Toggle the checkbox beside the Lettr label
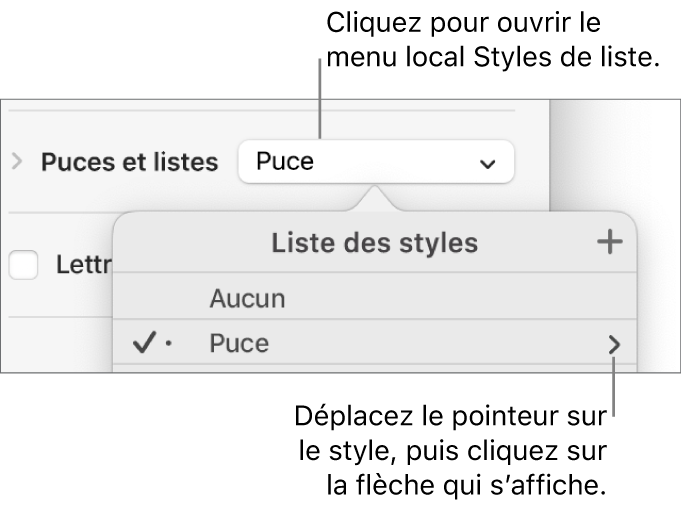 pos(23,265)
